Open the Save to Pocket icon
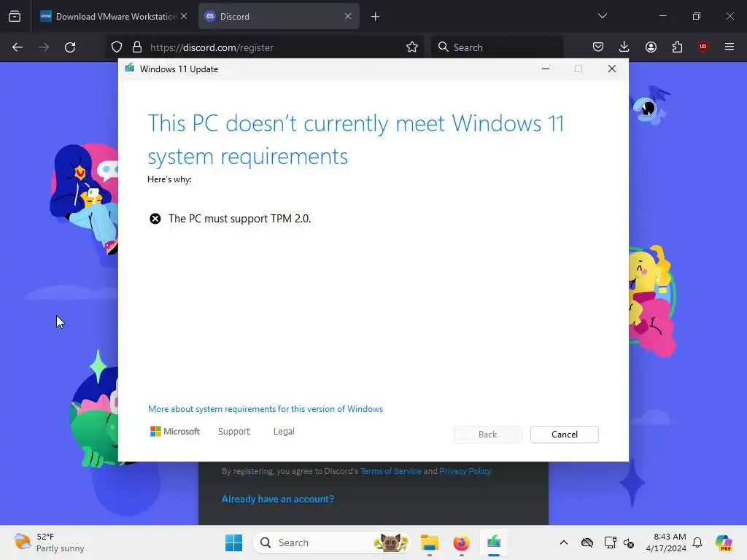747x560 pixels. [x=598, y=47]
